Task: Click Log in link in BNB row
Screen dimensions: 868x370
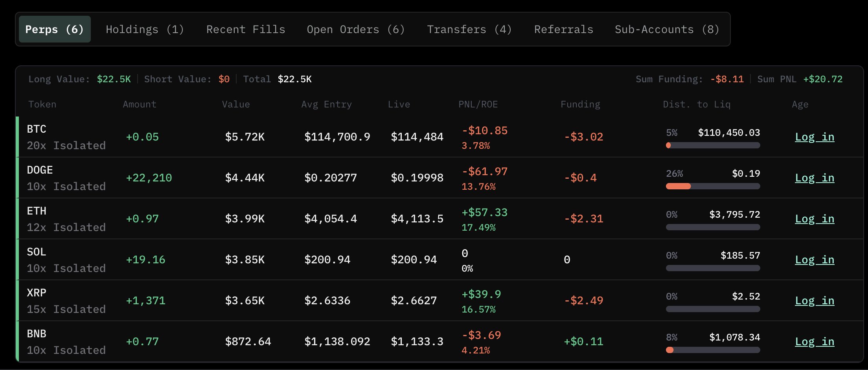Action: (x=814, y=342)
